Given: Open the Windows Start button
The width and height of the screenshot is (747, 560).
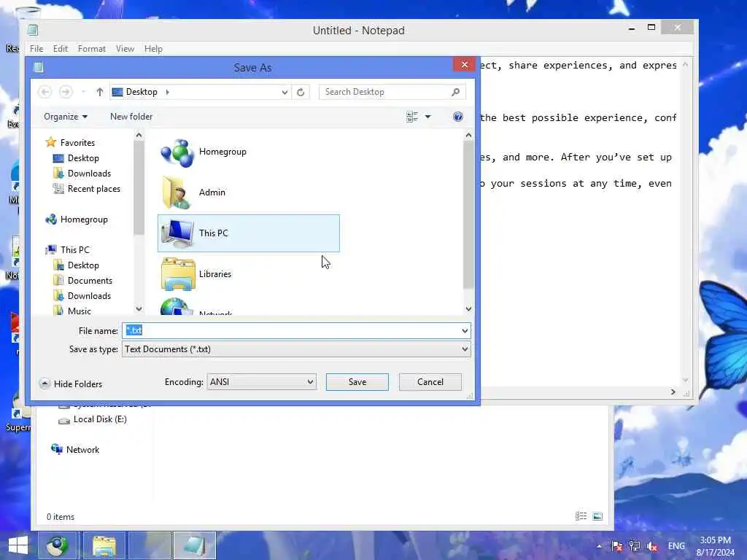Looking at the screenshot, I should click(x=18, y=545).
